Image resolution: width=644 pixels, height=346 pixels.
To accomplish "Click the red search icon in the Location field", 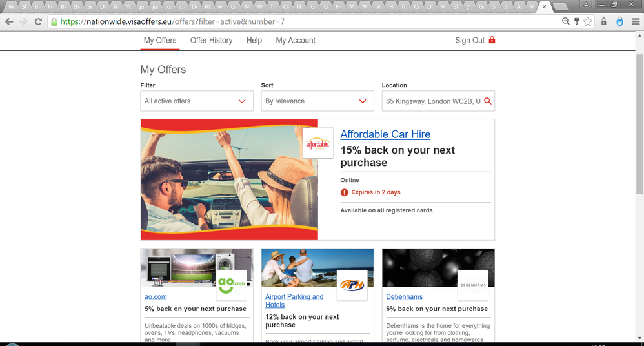I will [x=488, y=101].
